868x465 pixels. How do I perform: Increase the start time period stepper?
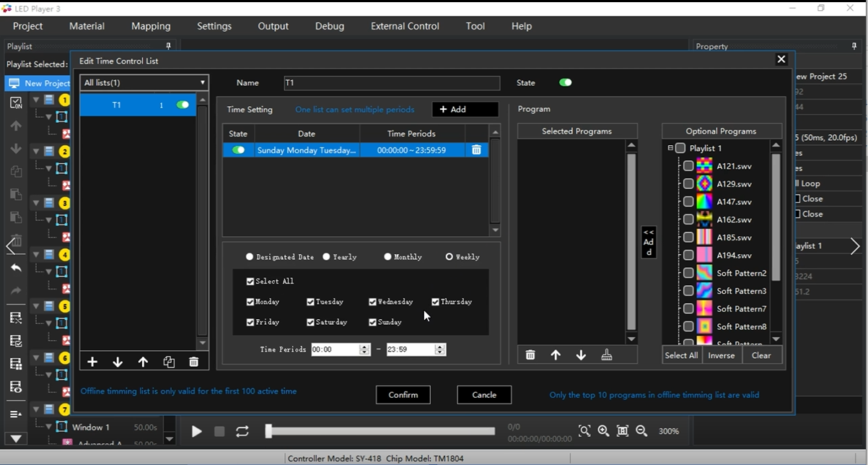coord(364,347)
